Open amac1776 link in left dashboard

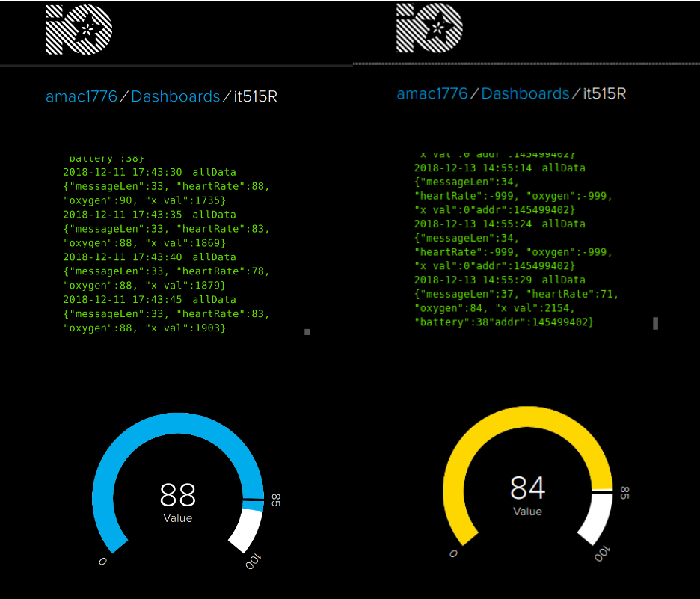[82, 96]
